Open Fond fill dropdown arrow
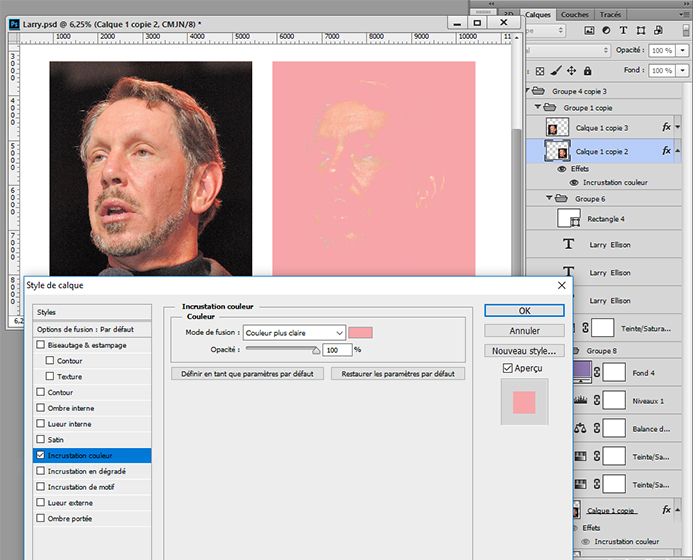This screenshot has width=693, height=560. pyautogui.click(x=683, y=70)
